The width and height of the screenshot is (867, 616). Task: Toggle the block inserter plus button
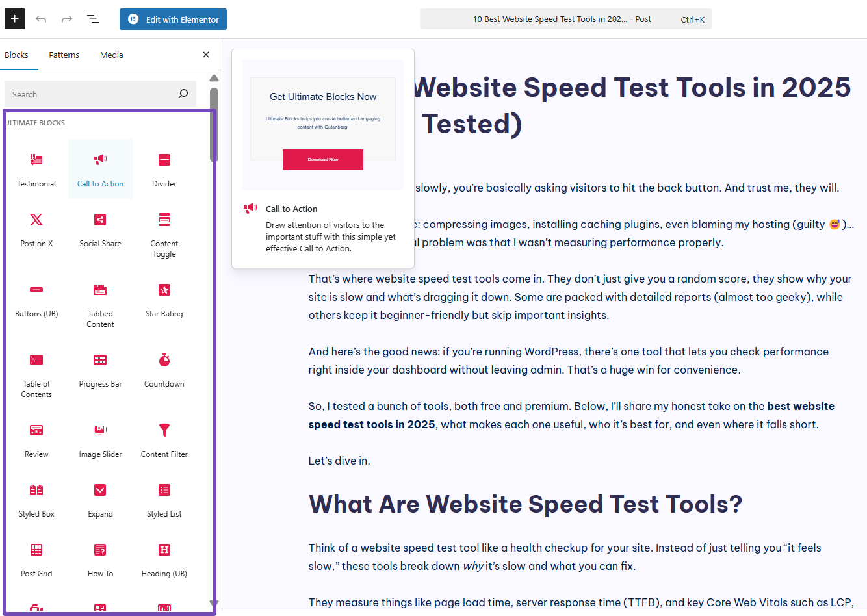15,19
